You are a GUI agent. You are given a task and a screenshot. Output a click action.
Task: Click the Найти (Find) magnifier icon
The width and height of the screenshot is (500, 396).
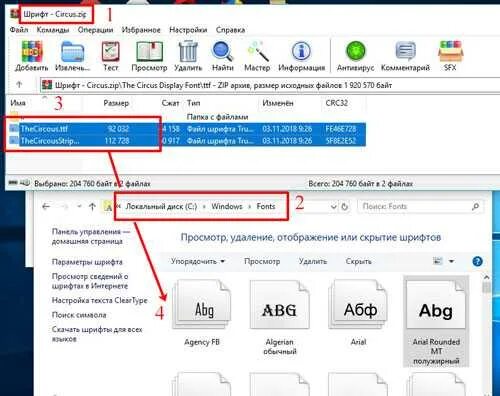coord(222,52)
